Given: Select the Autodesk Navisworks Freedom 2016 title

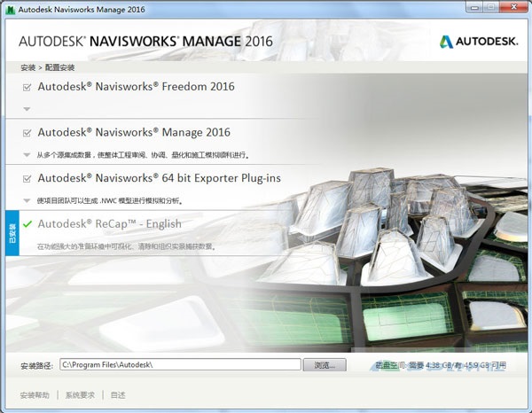Looking at the screenshot, I should (136, 87).
